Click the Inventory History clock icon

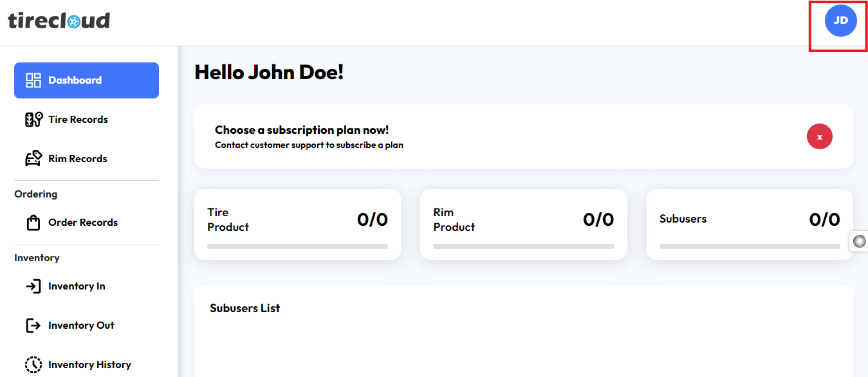coord(33,365)
